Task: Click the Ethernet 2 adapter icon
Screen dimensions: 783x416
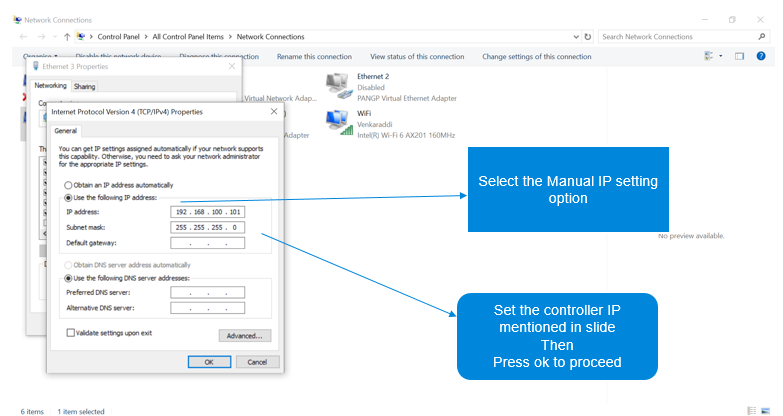Action: (339, 85)
